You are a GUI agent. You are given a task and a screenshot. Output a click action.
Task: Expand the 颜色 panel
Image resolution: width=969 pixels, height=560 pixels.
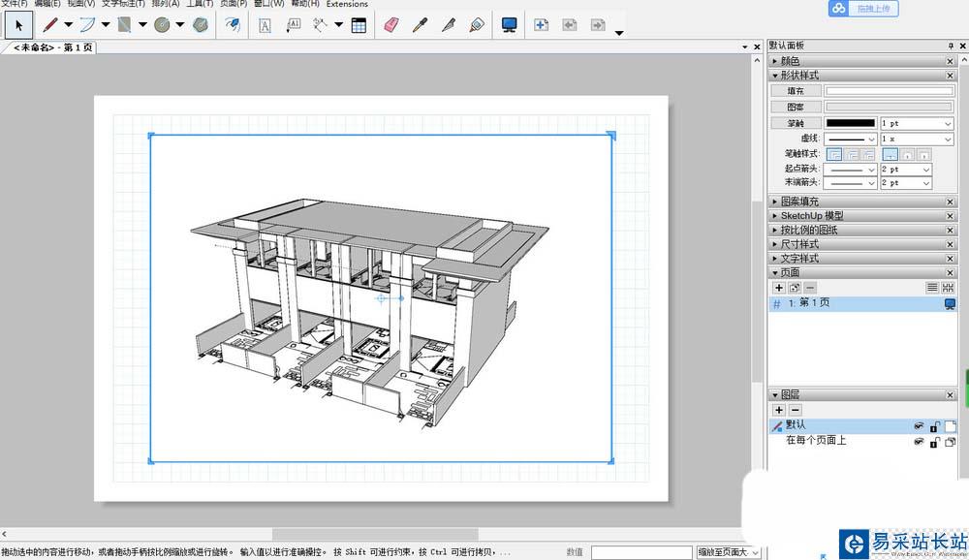pyautogui.click(x=791, y=61)
